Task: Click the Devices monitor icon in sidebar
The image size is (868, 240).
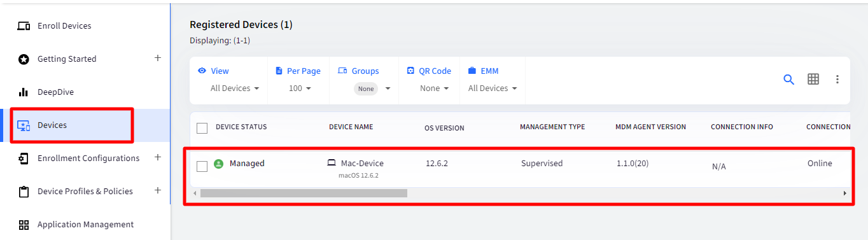Action: coord(24,125)
